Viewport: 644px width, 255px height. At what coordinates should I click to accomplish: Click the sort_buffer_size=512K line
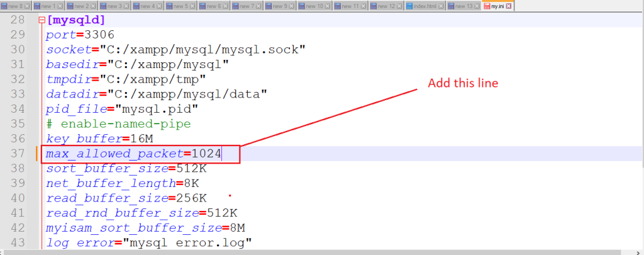coord(126,169)
